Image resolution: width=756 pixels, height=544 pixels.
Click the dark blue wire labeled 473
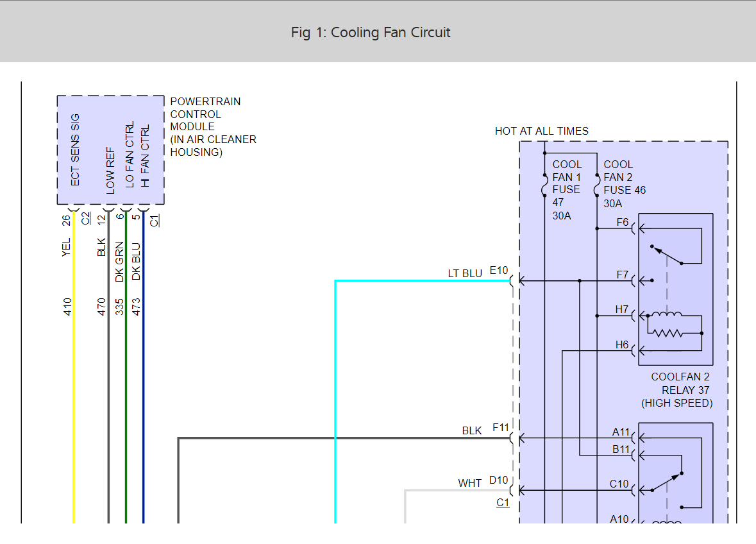pyautogui.click(x=144, y=385)
